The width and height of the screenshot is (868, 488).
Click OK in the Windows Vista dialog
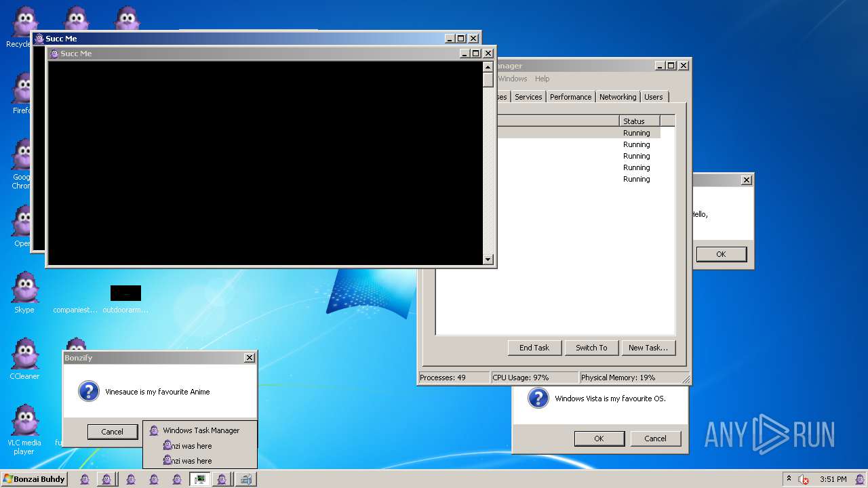[x=599, y=439]
